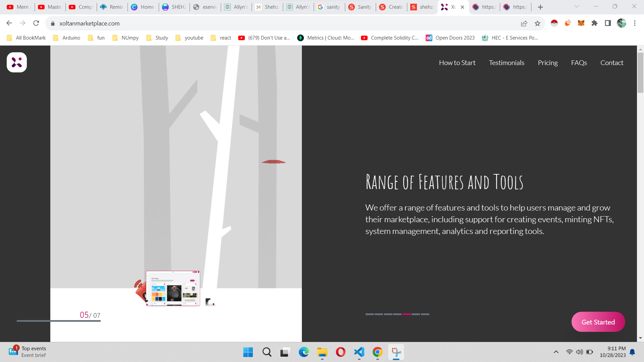This screenshot has width=644, height=362.
Task: Open youtube bookmark folder
Action: [x=190, y=38]
